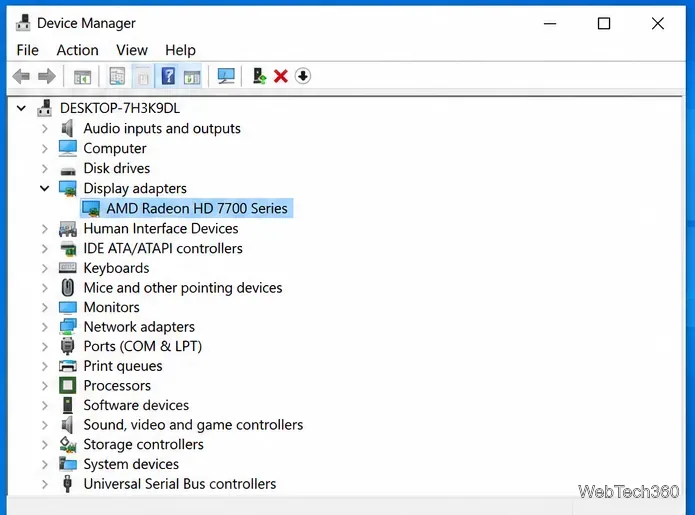
Task: Click the Universal Serial Bus plug icon
Action: click(x=67, y=484)
